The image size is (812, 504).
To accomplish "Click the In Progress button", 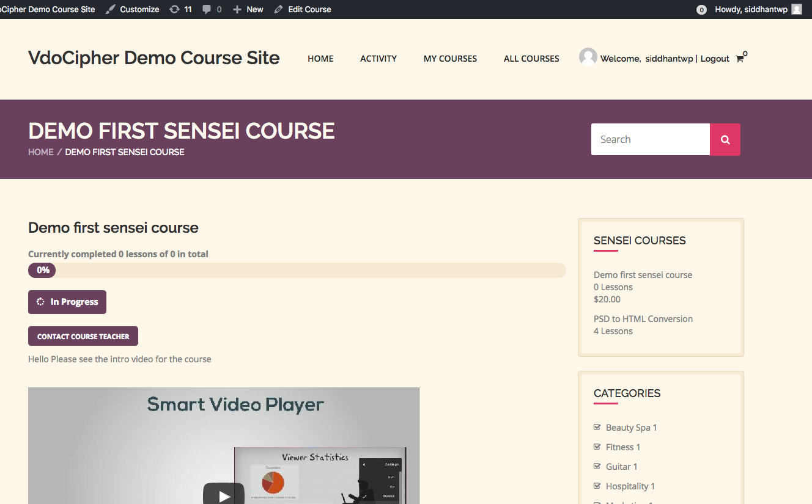I will click(x=67, y=302).
